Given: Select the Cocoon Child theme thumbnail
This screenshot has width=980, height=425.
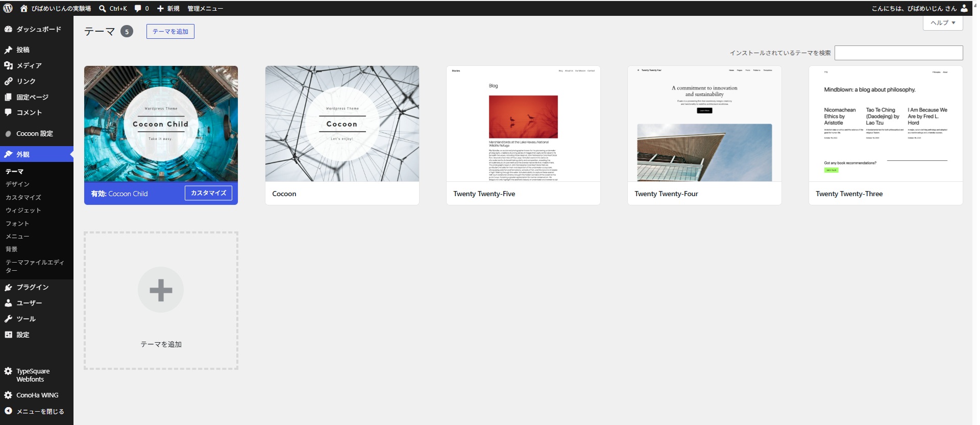Looking at the screenshot, I should [x=161, y=124].
